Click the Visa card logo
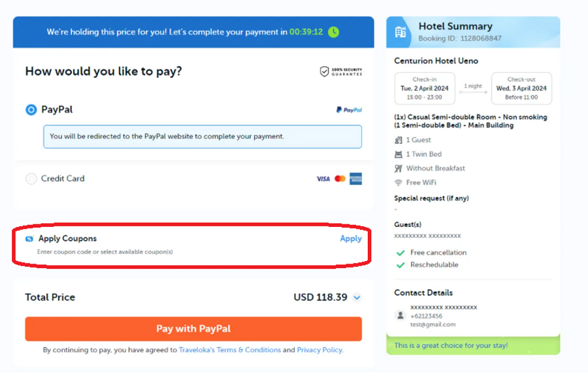 pyautogui.click(x=323, y=179)
